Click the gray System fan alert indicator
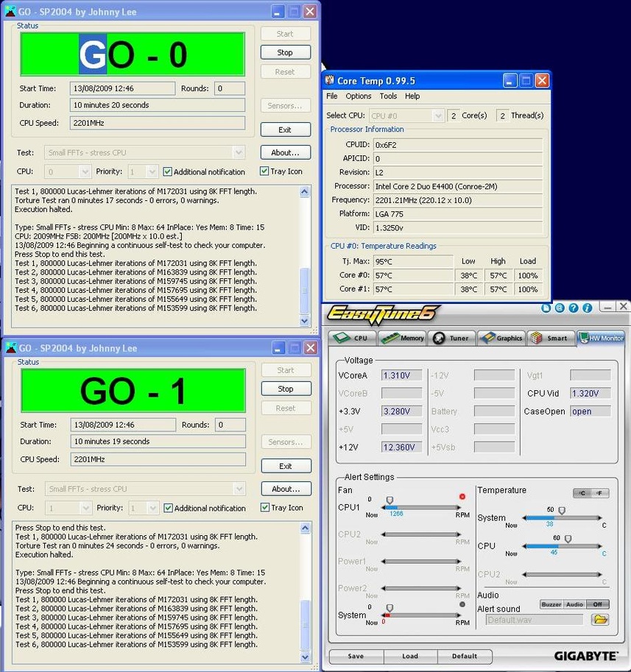The height and width of the screenshot is (672, 631). pyautogui.click(x=462, y=604)
